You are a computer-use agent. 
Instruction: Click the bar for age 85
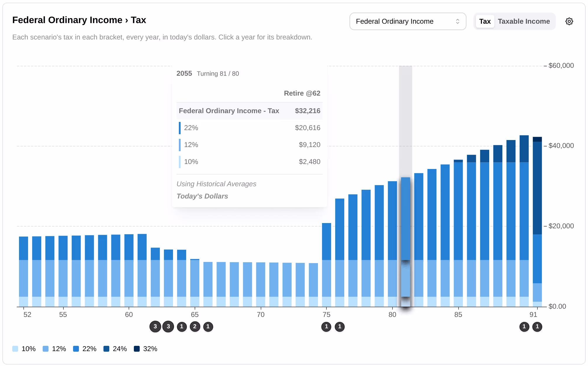(458, 233)
